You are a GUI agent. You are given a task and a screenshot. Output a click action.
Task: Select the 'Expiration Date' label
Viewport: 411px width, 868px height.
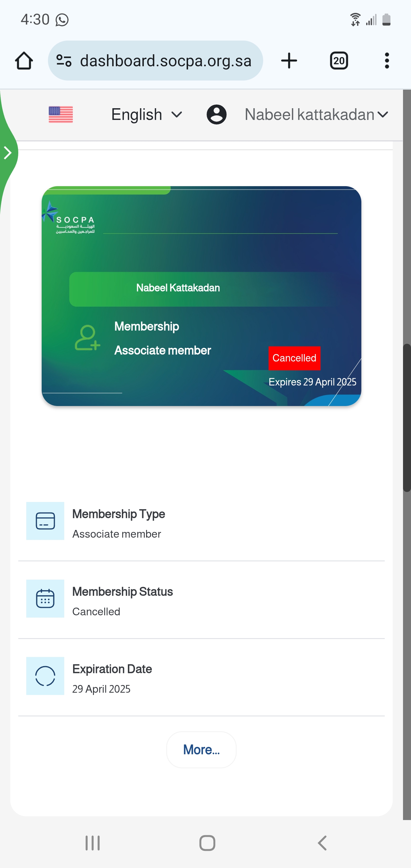pos(112,669)
